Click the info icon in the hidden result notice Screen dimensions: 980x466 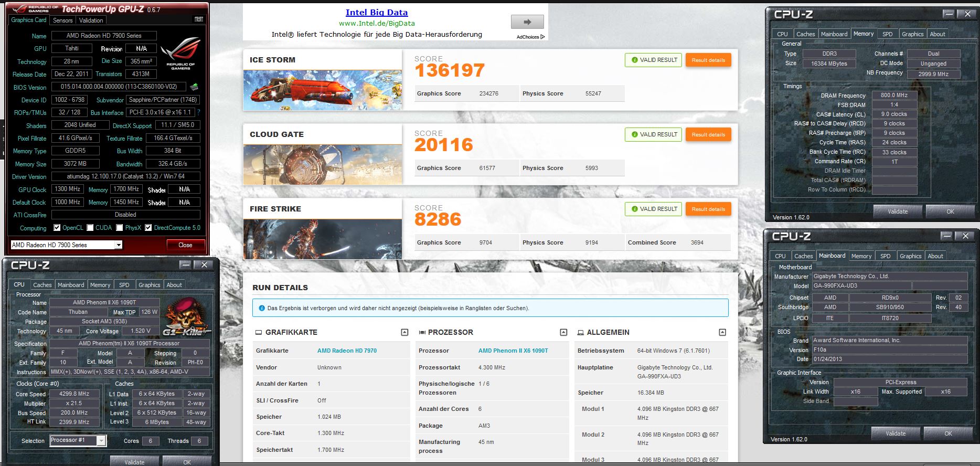261,308
